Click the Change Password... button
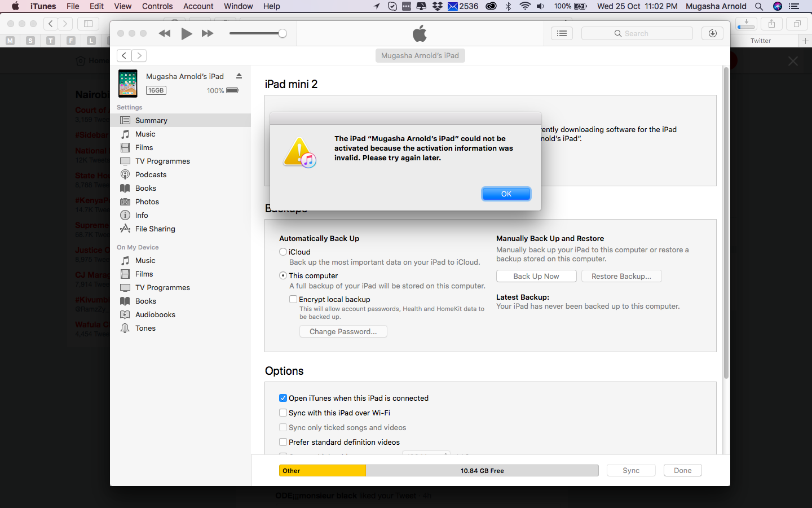Screen dimensions: 812x508 coord(343,331)
